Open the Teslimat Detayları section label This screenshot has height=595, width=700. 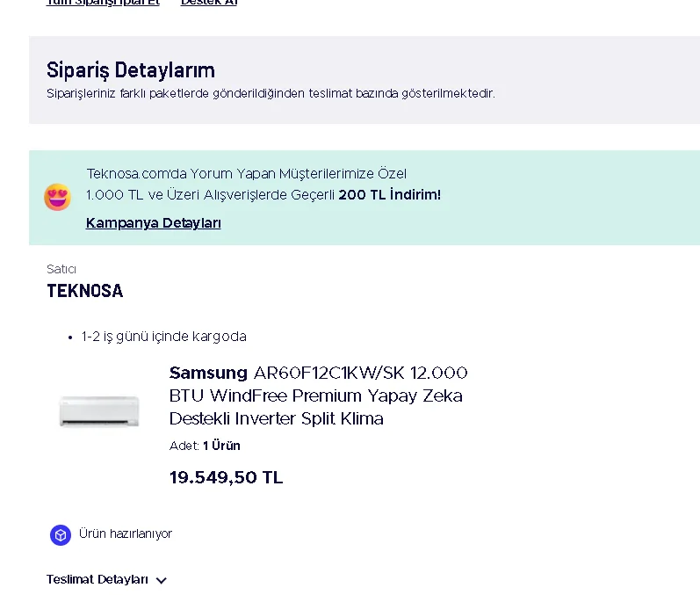(x=97, y=579)
